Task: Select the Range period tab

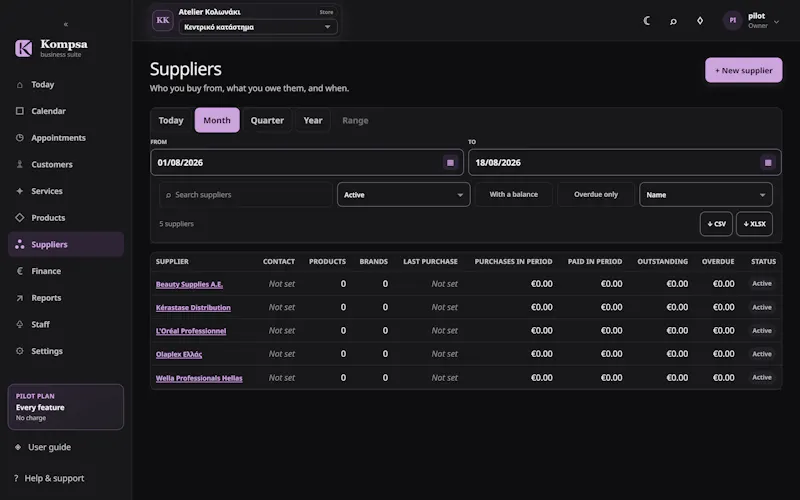Action: pyautogui.click(x=355, y=120)
